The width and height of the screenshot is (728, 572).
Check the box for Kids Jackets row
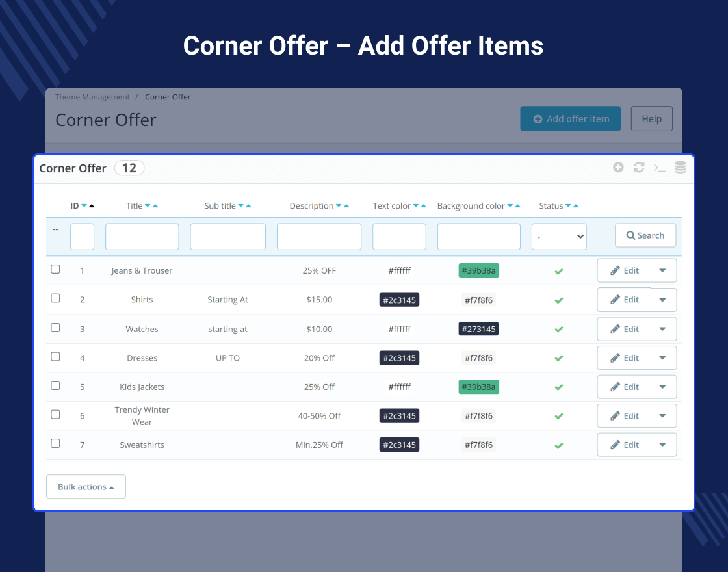click(x=55, y=385)
